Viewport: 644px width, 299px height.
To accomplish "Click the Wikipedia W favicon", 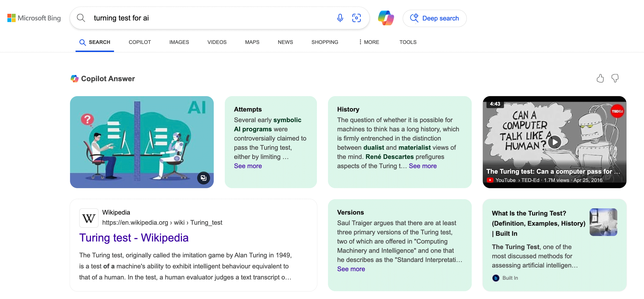I will coord(89,218).
